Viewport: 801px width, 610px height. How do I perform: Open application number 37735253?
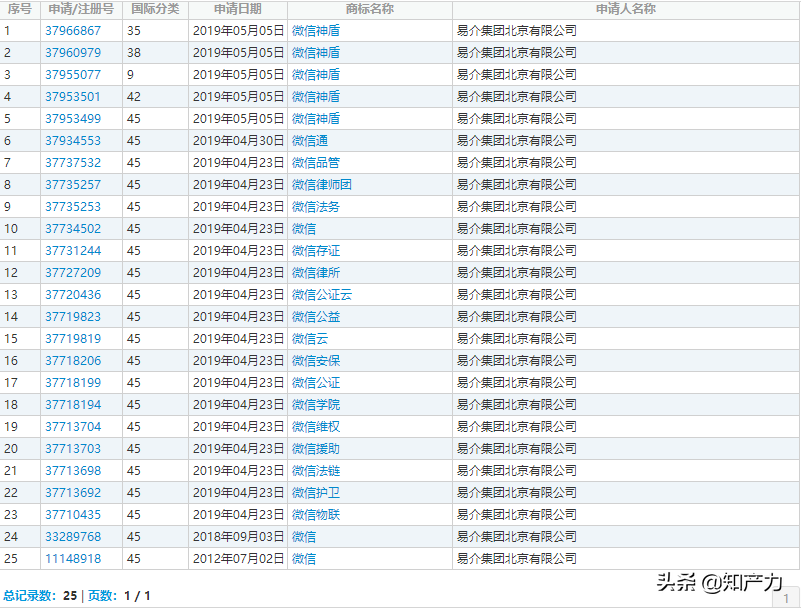click(x=73, y=206)
